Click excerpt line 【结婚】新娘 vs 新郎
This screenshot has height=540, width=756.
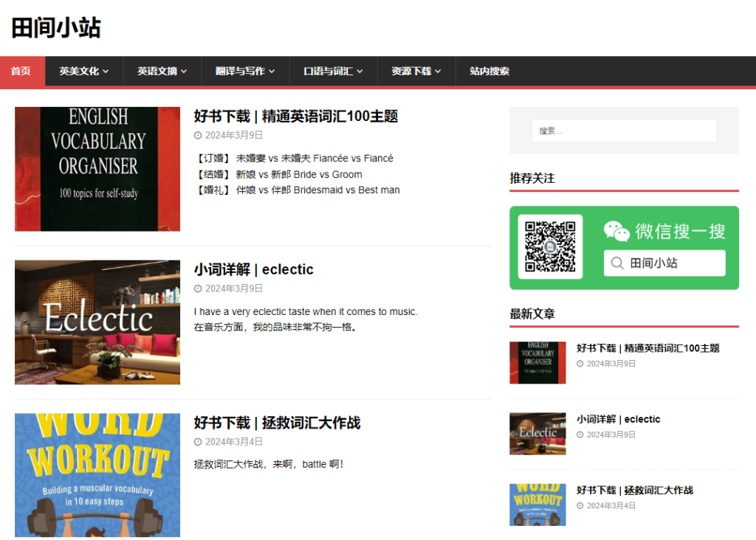coord(278,174)
